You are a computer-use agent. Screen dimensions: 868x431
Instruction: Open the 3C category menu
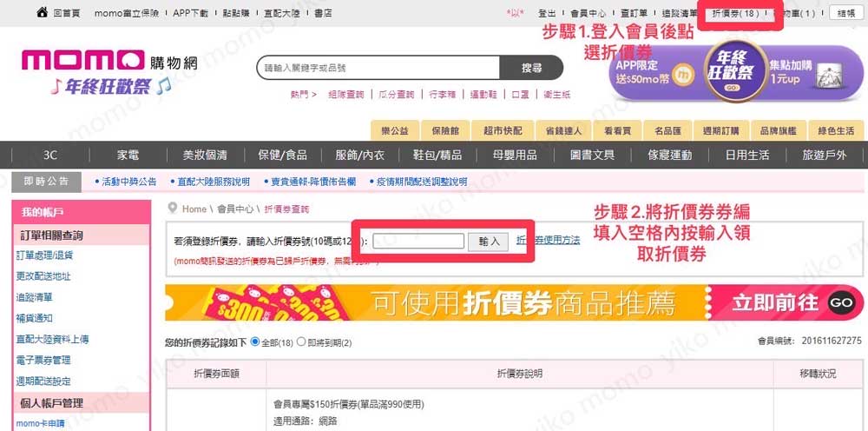pos(49,156)
